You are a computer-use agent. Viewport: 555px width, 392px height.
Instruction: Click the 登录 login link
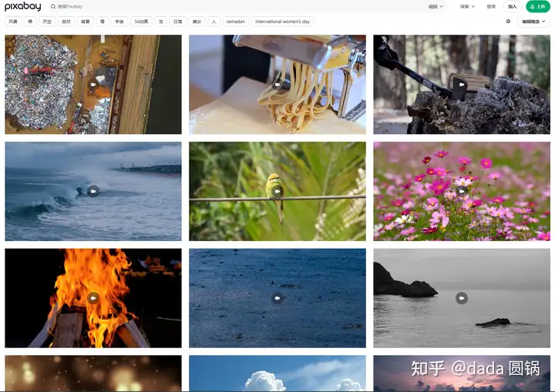pos(491,6)
